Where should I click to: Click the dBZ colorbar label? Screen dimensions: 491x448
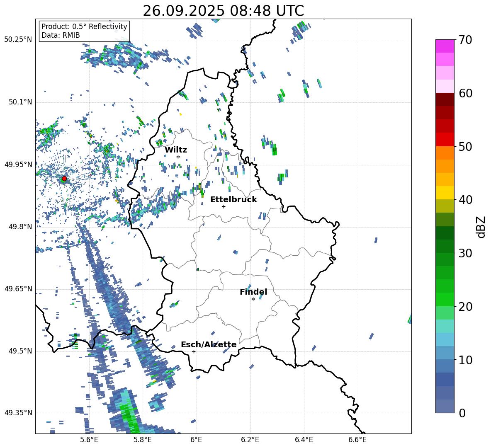tap(480, 227)
